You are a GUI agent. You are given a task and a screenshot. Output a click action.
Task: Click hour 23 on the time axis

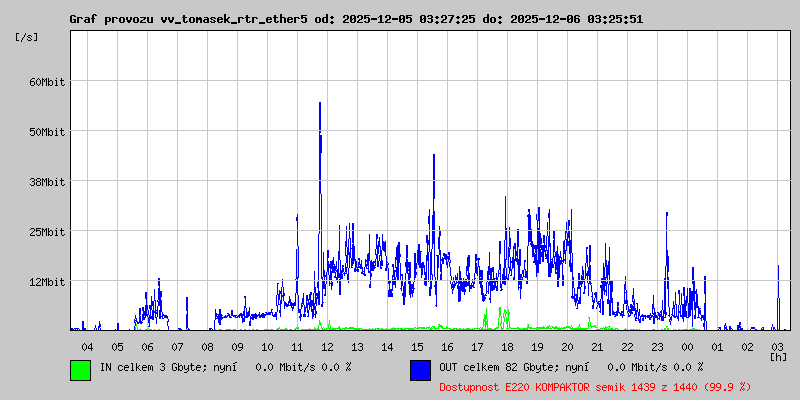657,347
